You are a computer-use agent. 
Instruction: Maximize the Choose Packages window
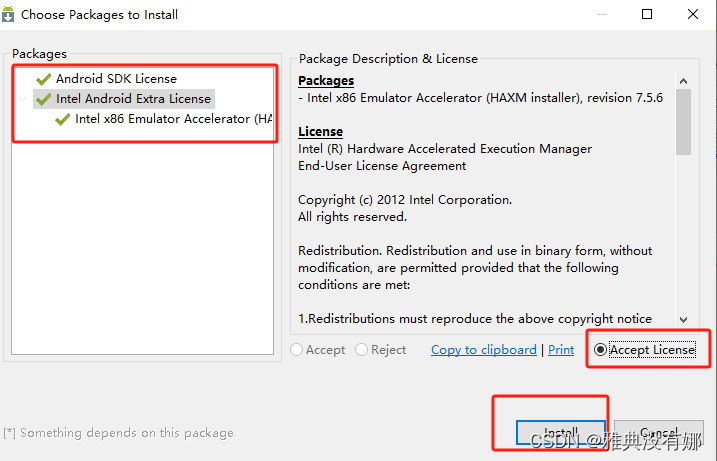point(647,14)
